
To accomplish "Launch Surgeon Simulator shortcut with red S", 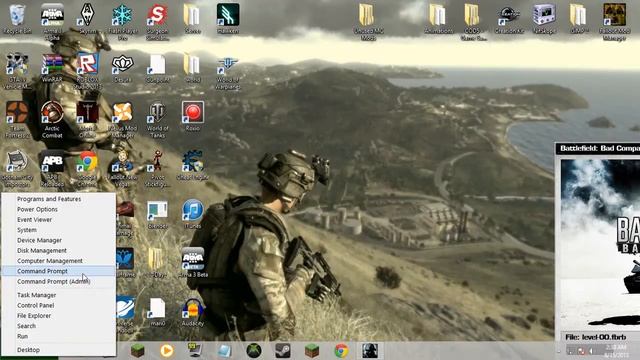I will pyautogui.click(x=157, y=21).
